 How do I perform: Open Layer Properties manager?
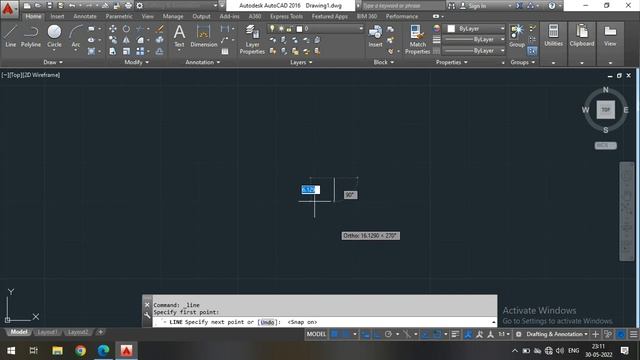[x=252, y=39]
